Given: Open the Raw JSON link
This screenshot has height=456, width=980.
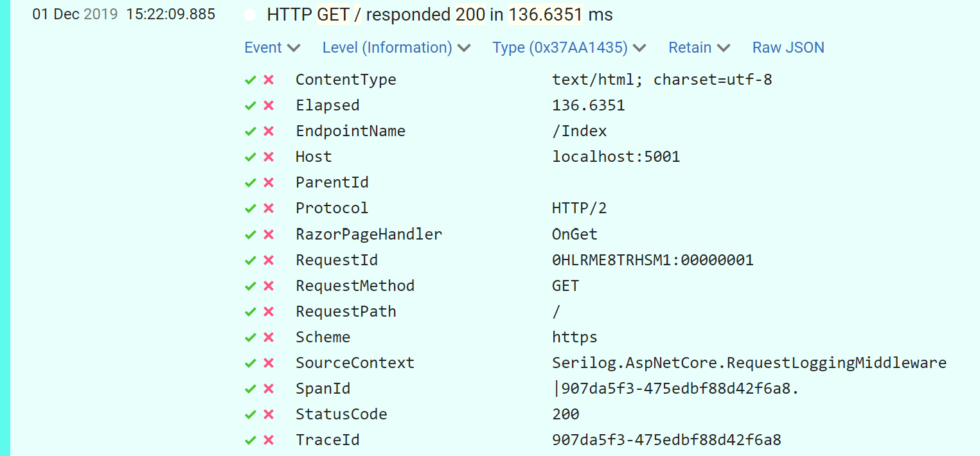Looking at the screenshot, I should point(788,48).
